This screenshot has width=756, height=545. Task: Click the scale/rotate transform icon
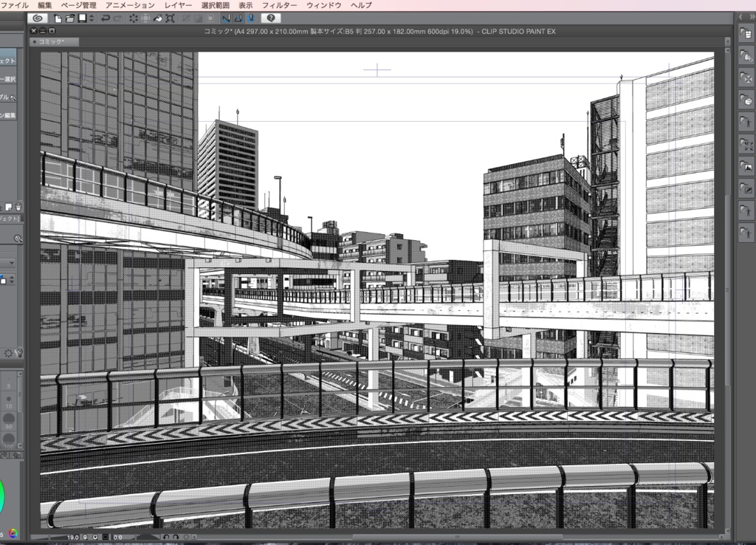point(170,18)
